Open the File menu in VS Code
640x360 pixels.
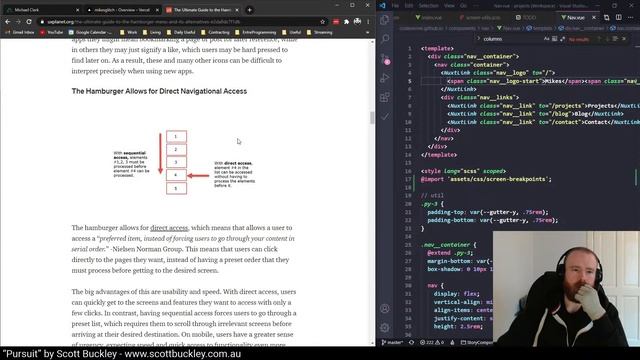(395, 6)
